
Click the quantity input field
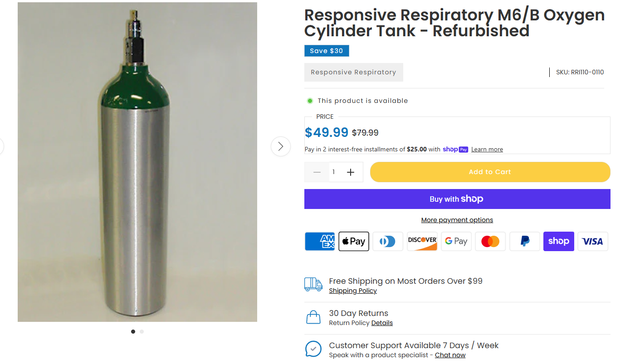(334, 172)
